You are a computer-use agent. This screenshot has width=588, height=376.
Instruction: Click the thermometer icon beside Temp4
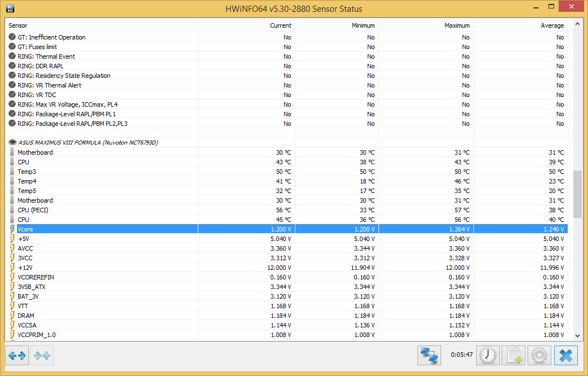click(12, 181)
